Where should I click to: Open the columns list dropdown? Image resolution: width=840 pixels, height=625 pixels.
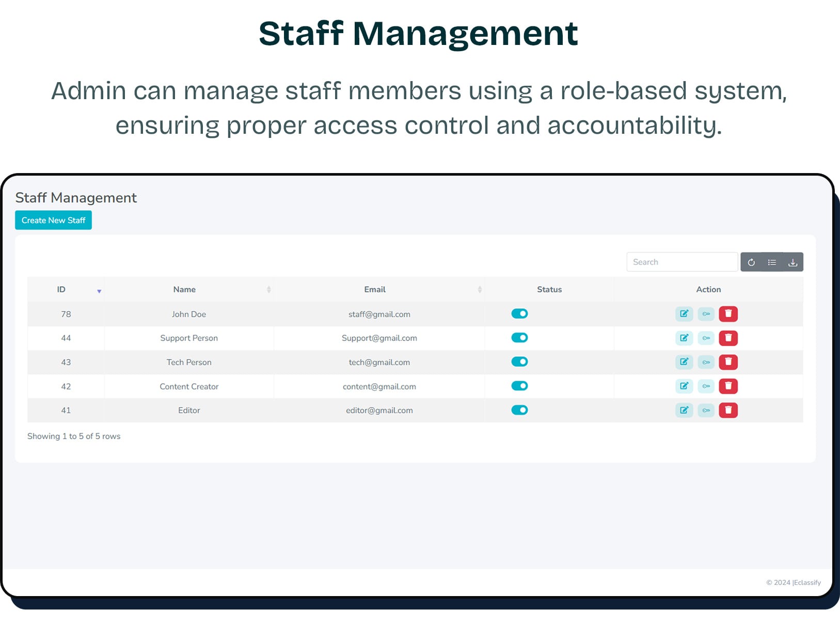coord(772,262)
